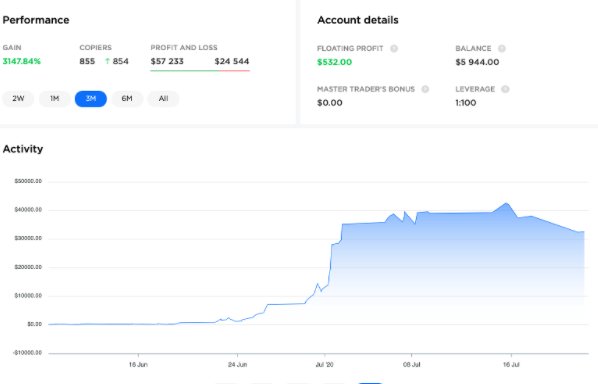Click the $5 944.00 balance value
Screen dimensions: 598x384
[x=477, y=62]
